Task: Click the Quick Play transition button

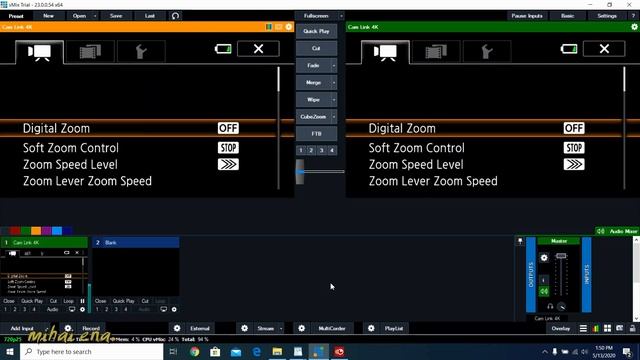Action: [316, 31]
